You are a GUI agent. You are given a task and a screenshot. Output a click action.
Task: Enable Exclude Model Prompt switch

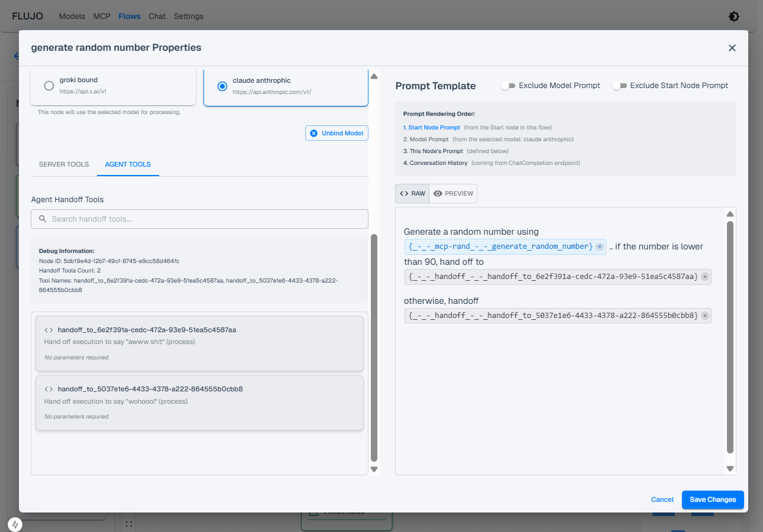508,86
